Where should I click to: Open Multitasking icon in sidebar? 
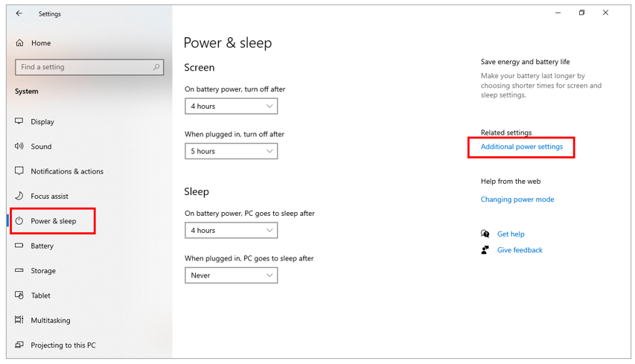pyautogui.click(x=19, y=320)
